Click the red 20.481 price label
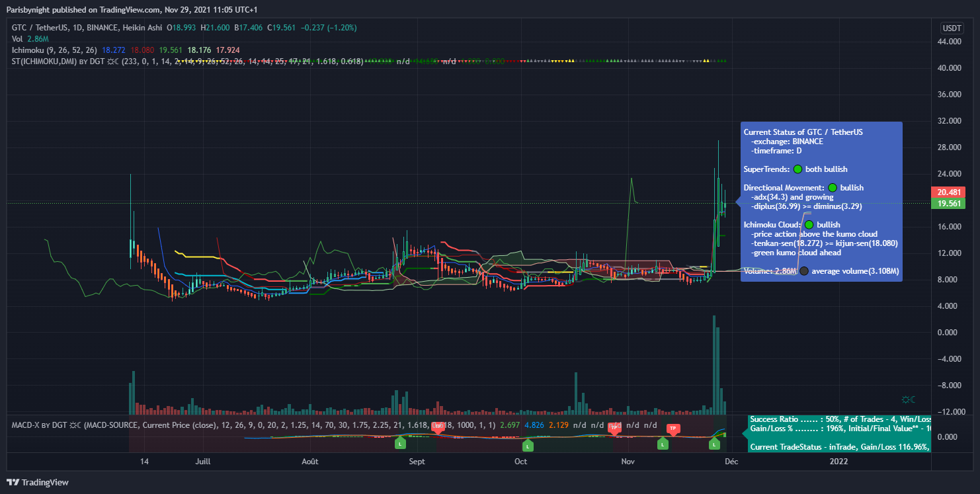This screenshot has height=494, width=980. (948, 192)
